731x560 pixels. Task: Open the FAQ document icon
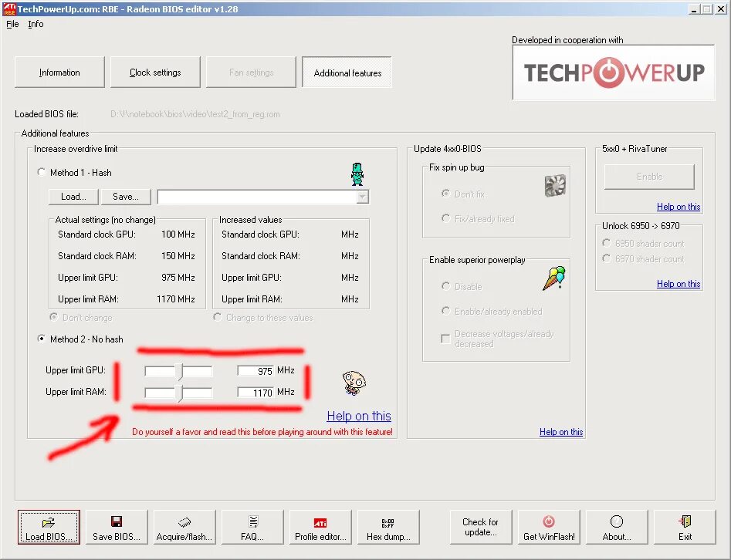tap(253, 521)
